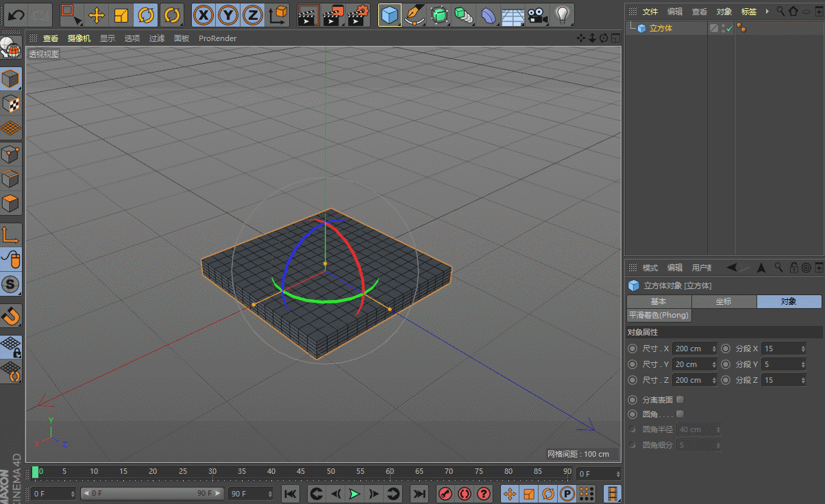The image size is (825, 504).
Task: Click Make Editable icon in left sidebar
Action: click(x=11, y=47)
